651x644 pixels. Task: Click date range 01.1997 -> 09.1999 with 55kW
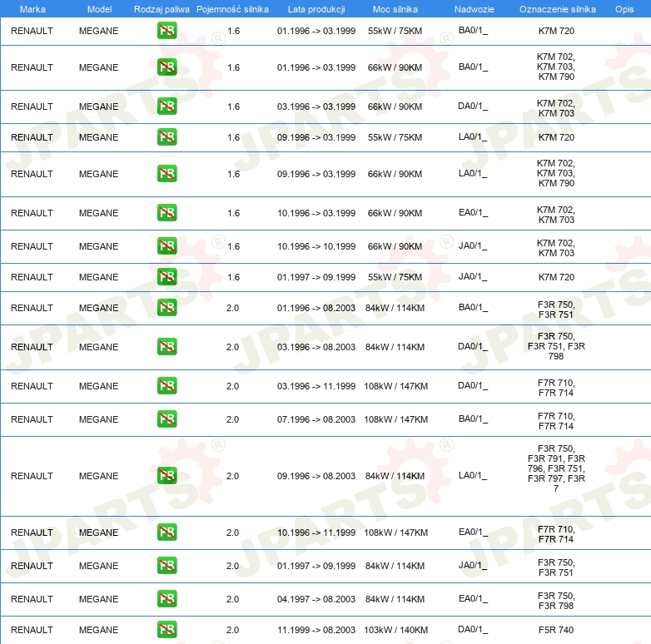point(316,277)
